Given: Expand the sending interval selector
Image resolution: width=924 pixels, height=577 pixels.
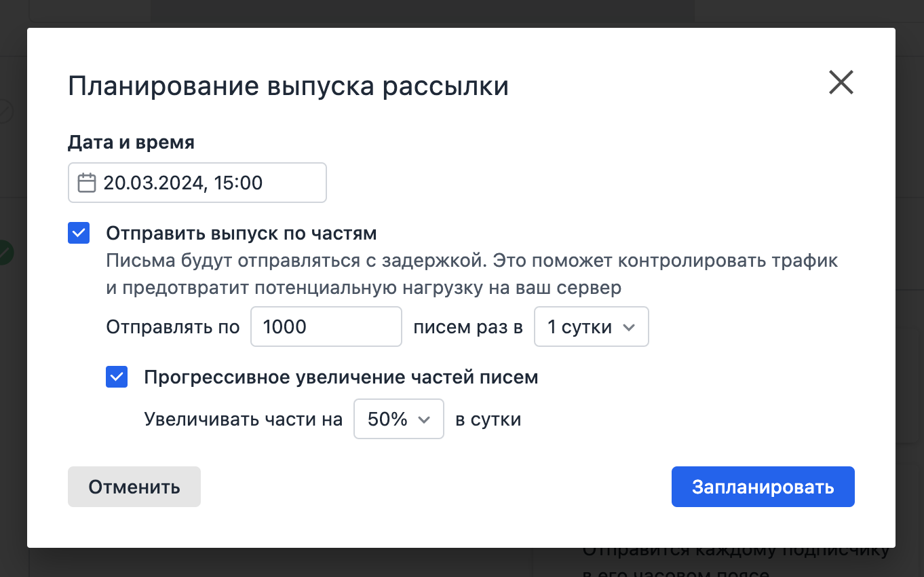Looking at the screenshot, I should click(591, 327).
